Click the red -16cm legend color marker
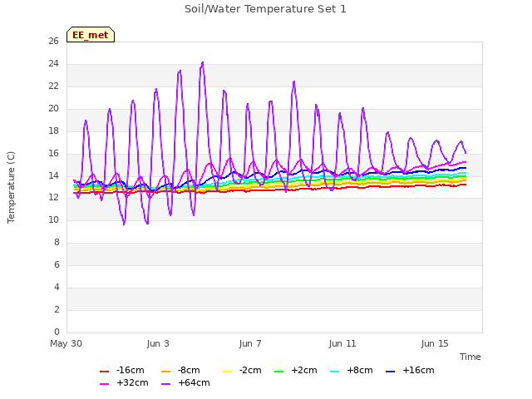 (104, 372)
